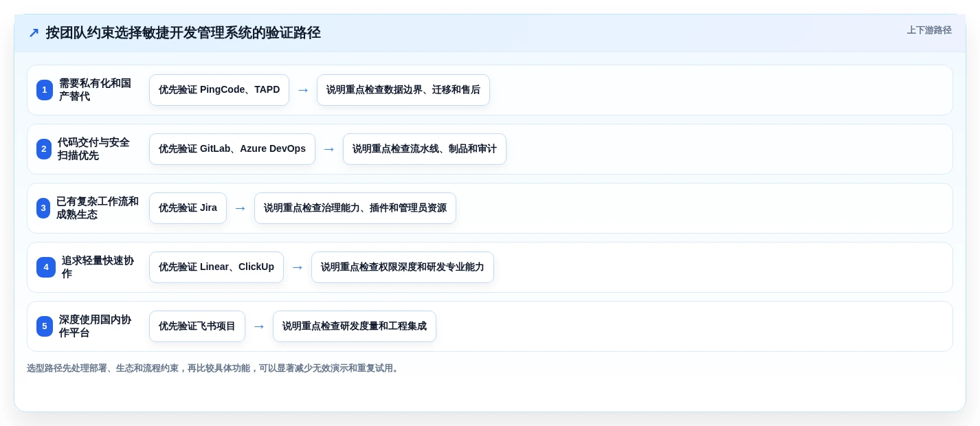Click the 说明重点检查数据边界、迁移和售后 box
This screenshot has width=980, height=426.
click(x=403, y=90)
